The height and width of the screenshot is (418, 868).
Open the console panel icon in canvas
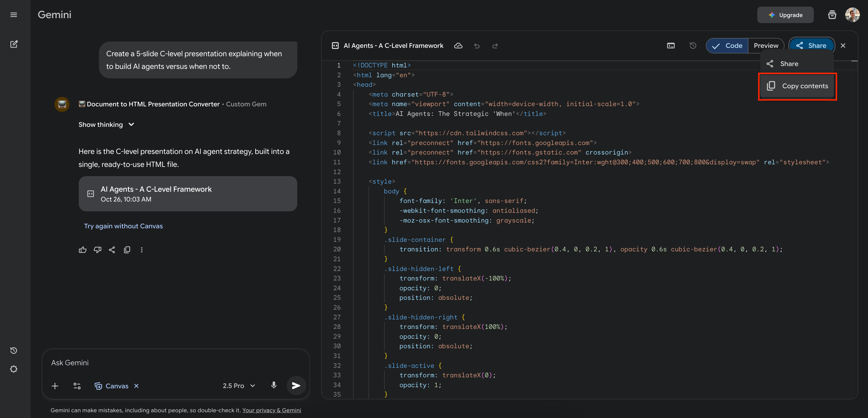(670, 46)
